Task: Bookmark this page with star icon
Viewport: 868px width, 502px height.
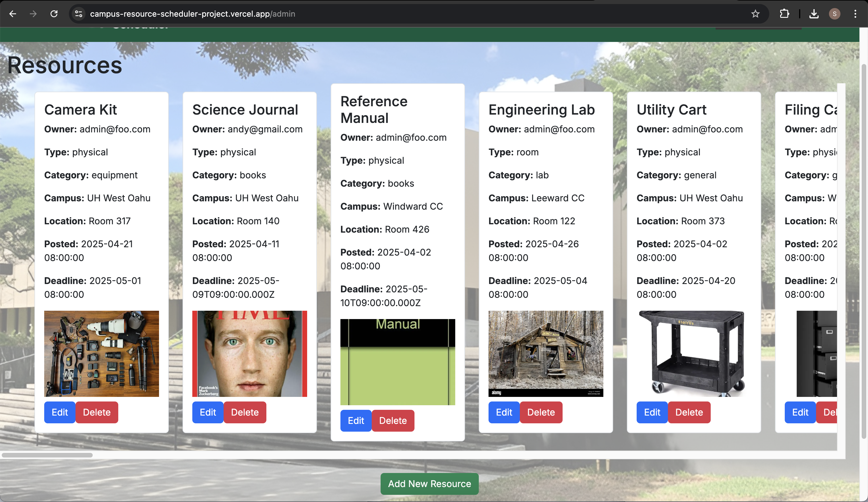Action: pos(755,14)
